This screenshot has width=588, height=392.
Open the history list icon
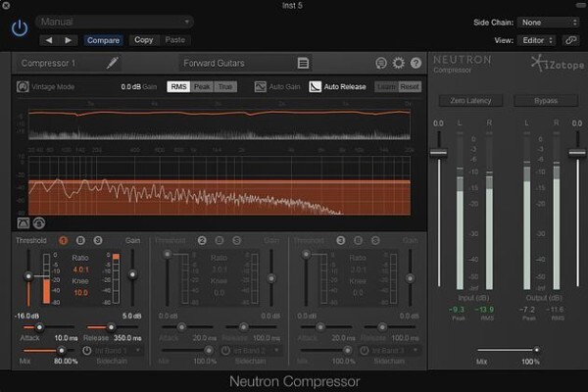click(x=381, y=63)
